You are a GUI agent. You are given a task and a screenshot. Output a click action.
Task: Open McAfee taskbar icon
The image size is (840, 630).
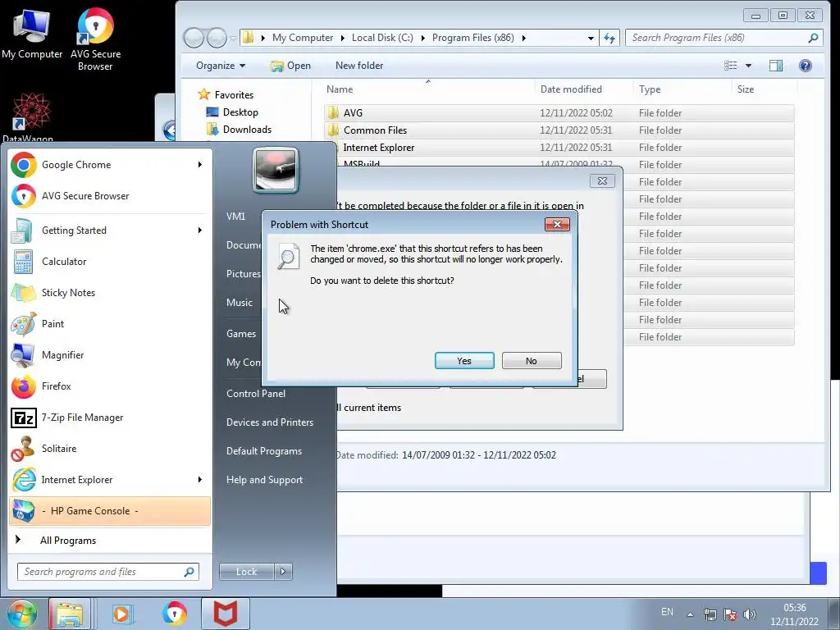coord(226,614)
